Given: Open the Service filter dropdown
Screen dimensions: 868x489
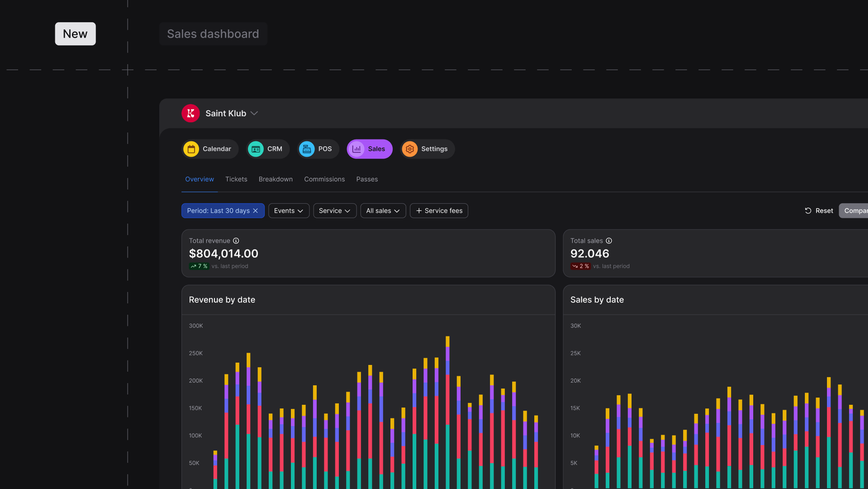Looking at the screenshot, I should [335, 211].
